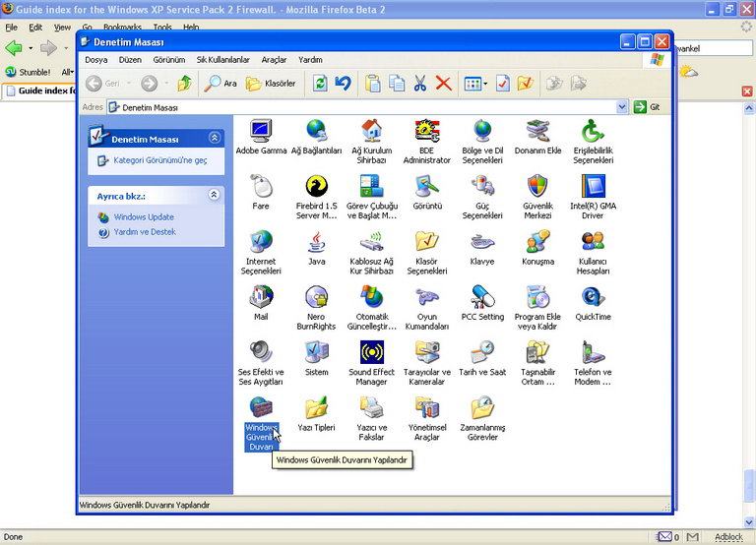Switch to Kategori Görünümü'ne geç link
This screenshot has height=545, width=756.
(160, 160)
